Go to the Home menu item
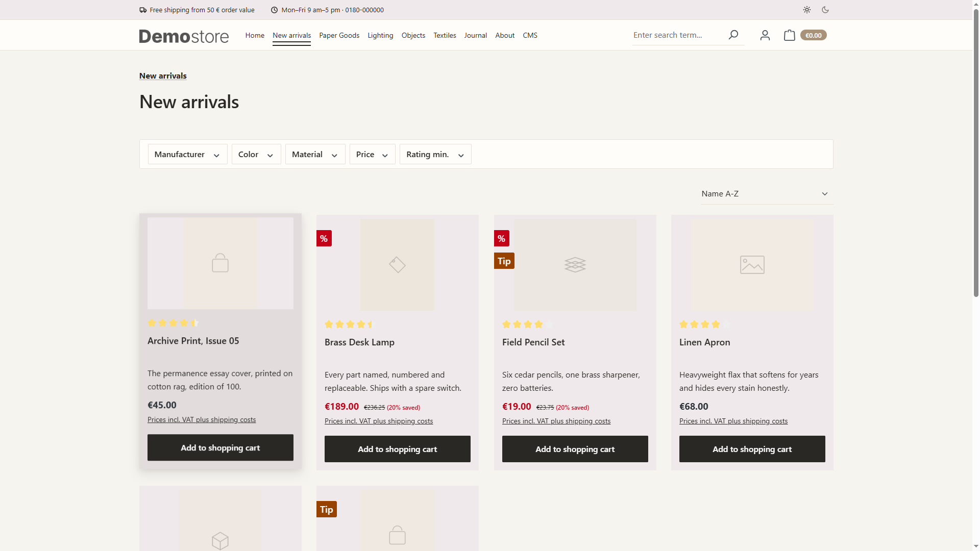The height and width of the screenshot is (551, 980). (255, 35)
